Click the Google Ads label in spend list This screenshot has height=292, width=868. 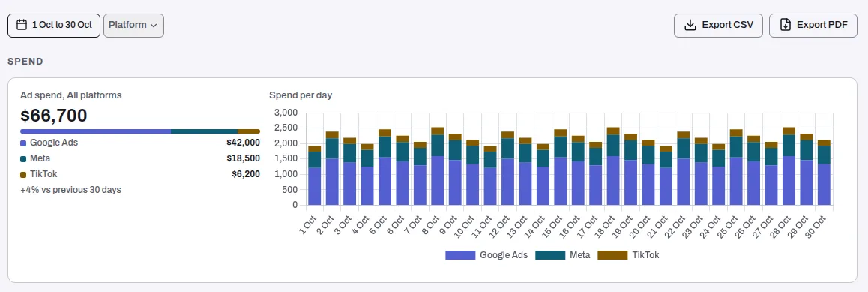click(x=54, y=143)
